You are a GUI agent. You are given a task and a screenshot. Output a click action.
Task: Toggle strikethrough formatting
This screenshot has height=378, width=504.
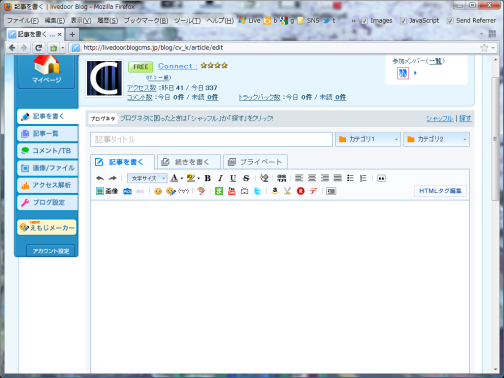(246, 178)
